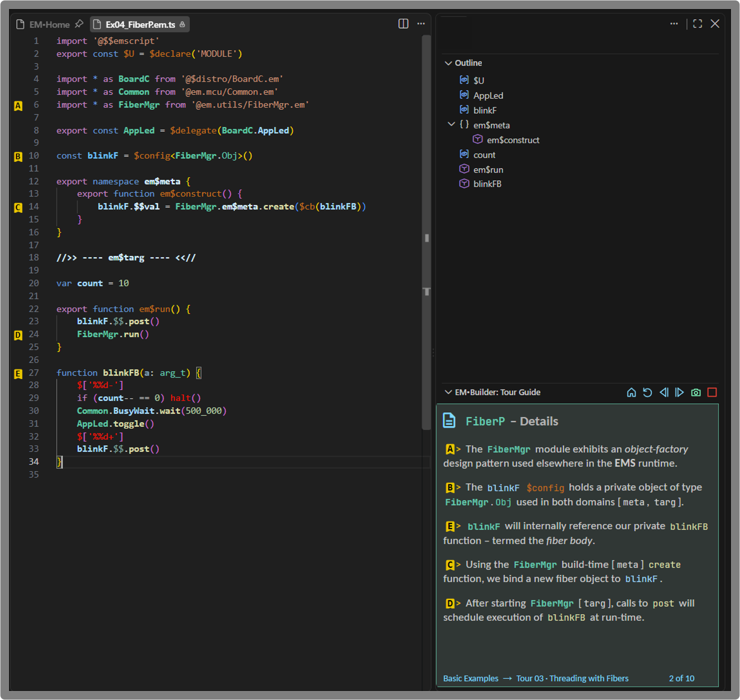
Task: Click the Tour Guide restart icon
Action: (x=647, y=392)
